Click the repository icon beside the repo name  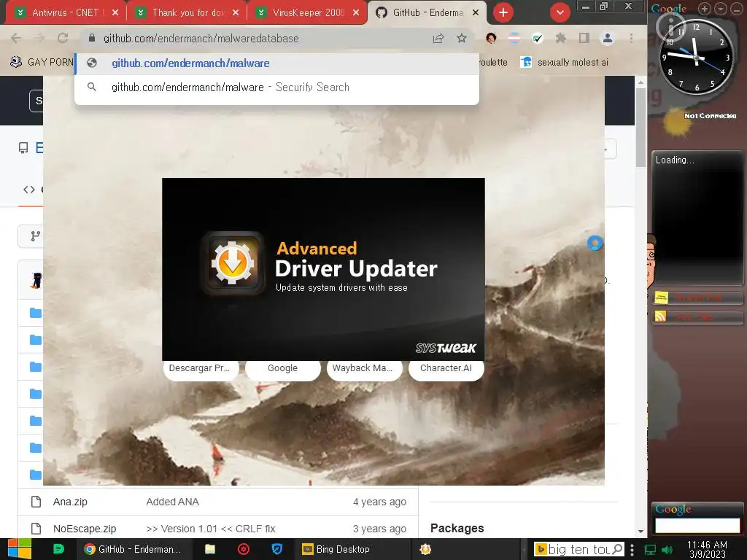[23, 148]
